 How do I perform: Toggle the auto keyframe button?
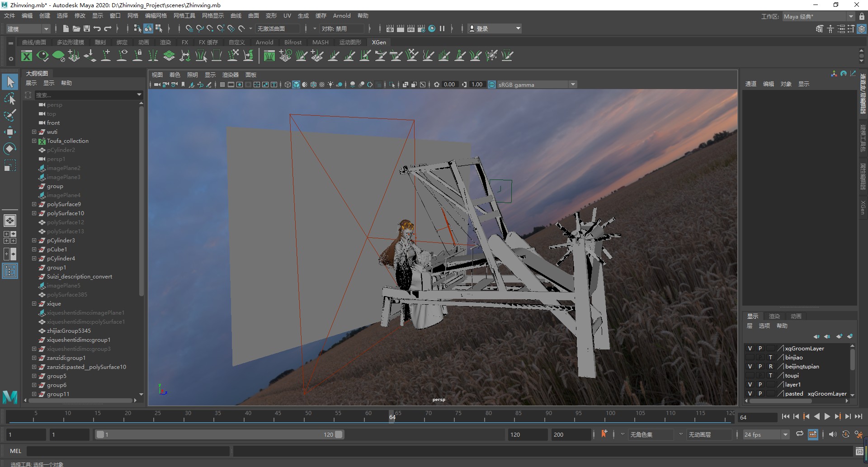[x=604, y=434]
